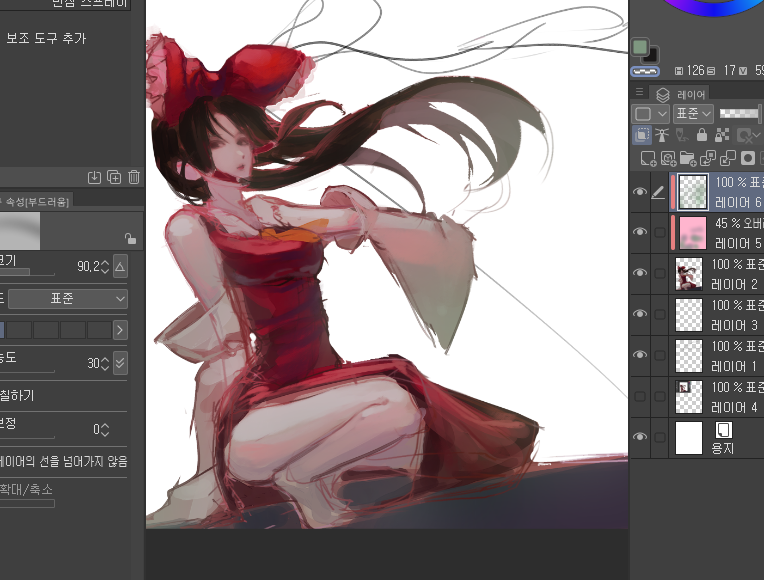Click the merge with lower layer icon
Screen dimensions: 764x580
[x=728, y=158]
